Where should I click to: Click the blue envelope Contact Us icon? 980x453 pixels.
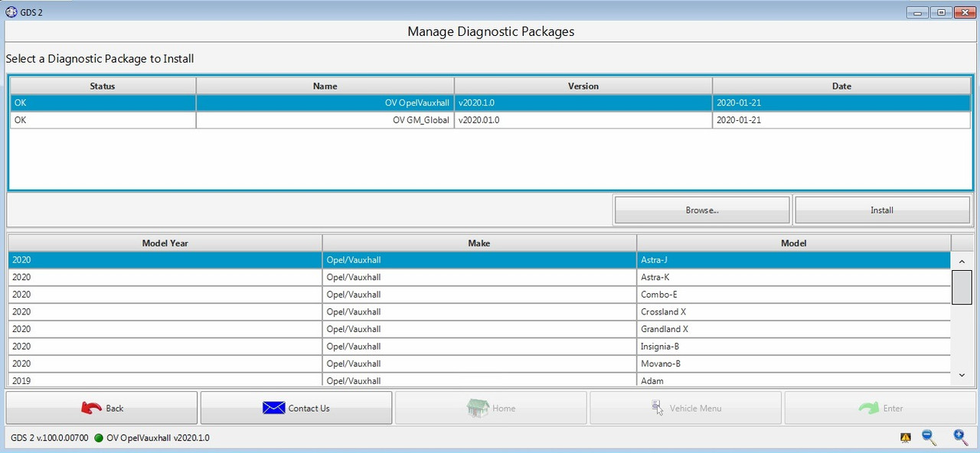(273, 408)
